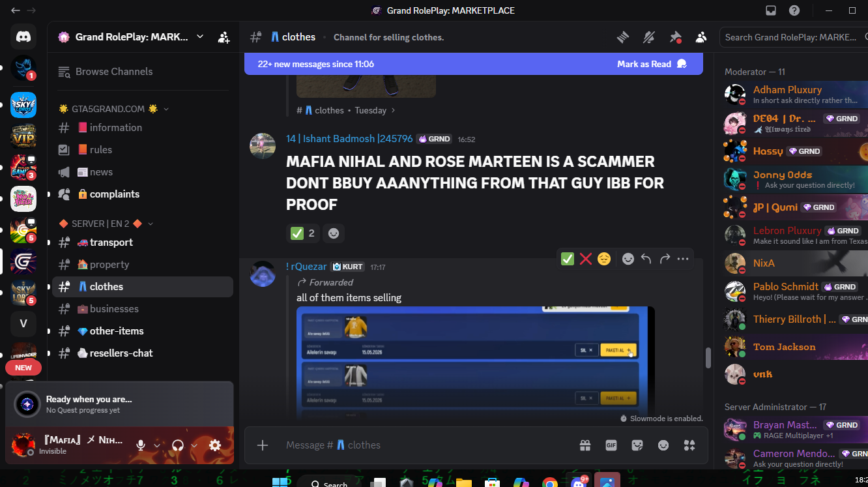Open Pinned Messages icon

point(675,37)
